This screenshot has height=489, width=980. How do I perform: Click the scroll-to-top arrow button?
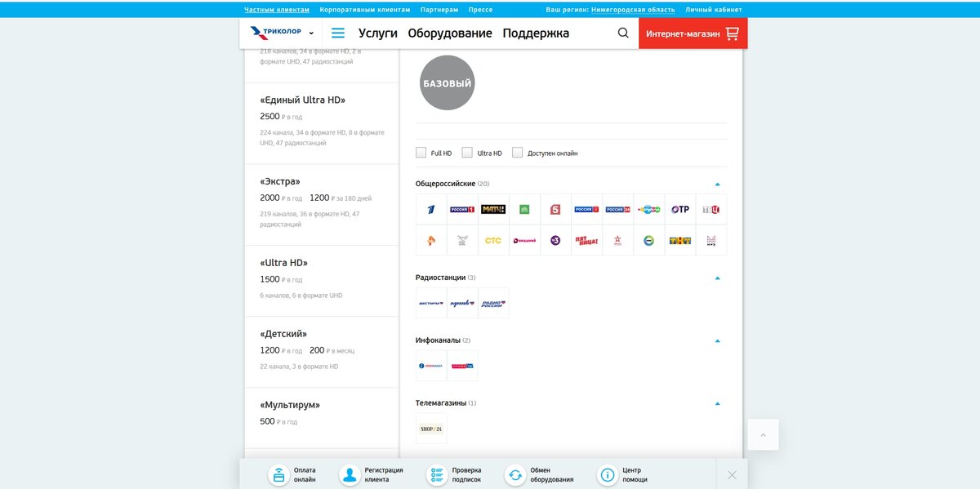763,434
